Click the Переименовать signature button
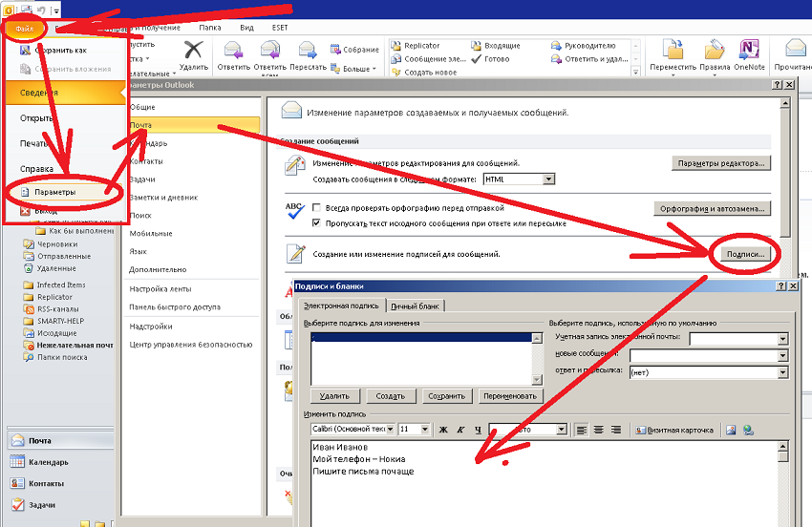Viewport: 812px width, 527px height. 510,396
